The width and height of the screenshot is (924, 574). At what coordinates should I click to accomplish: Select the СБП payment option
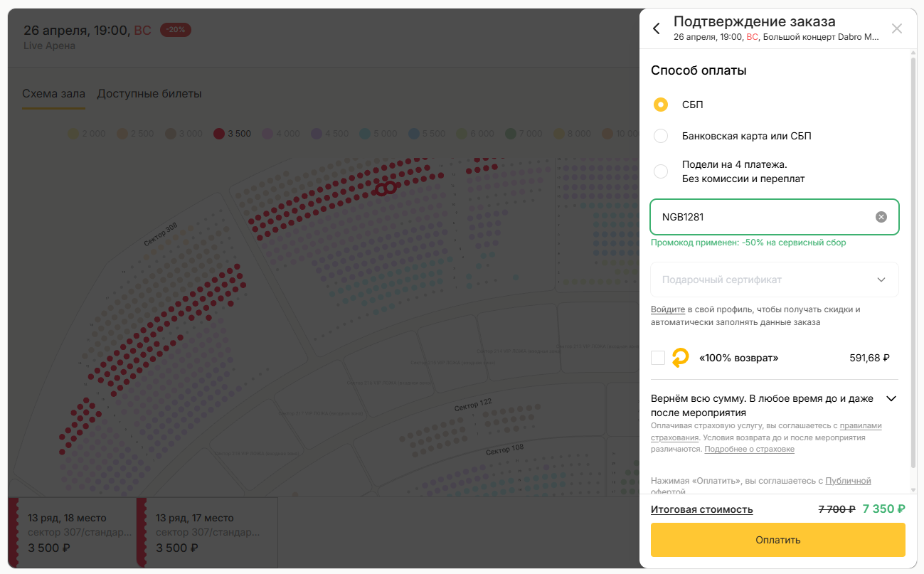click(x=661, y=105)
